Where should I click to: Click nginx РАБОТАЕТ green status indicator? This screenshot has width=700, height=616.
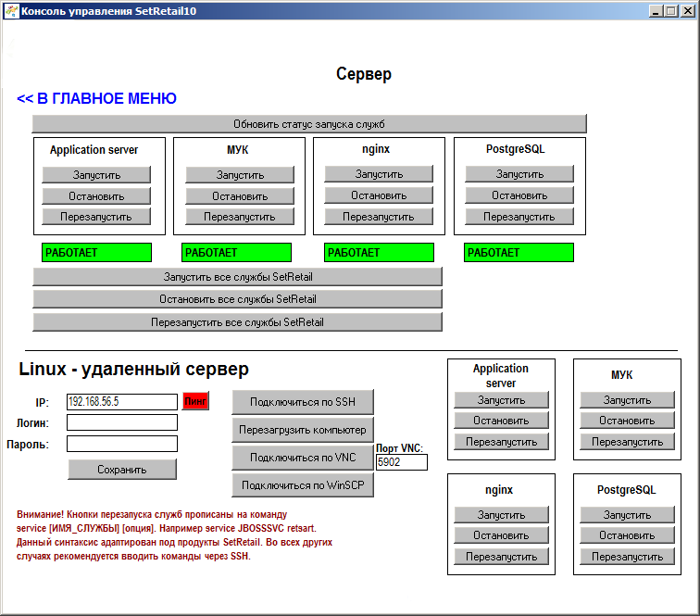click(x=379, y=252)
